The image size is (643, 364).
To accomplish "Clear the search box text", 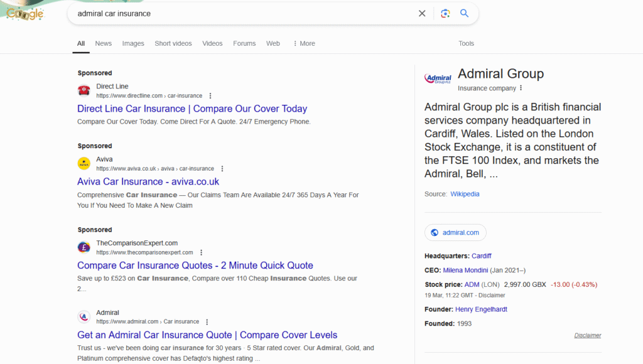I will click(422, 13).
